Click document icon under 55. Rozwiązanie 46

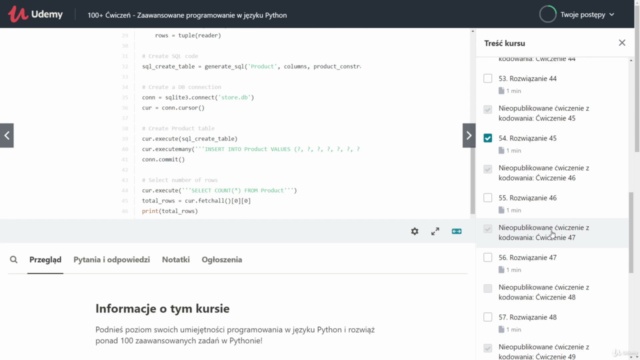[501, 210]
